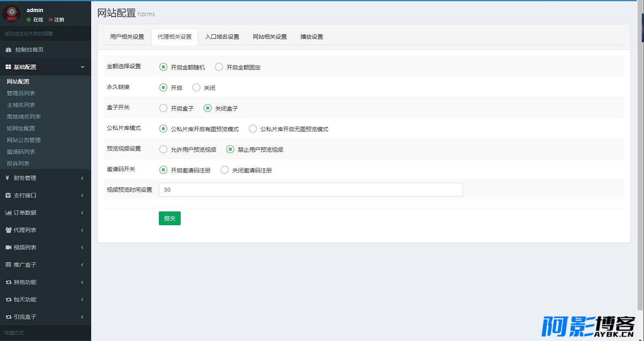Click the 视频预览时间设置 input field
This screenshot has height=341, width=644.
311,190
